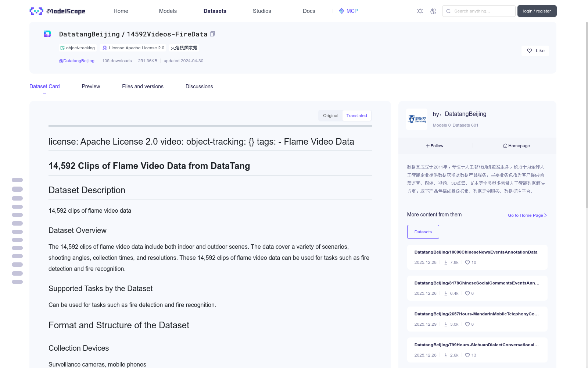Open the 8178ChineseSocialCommentsEventsAnn dataset
588x368 pixels.
(x=477, y=283)
